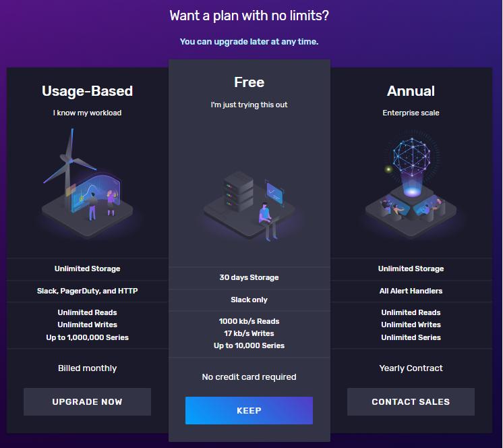Click 'Unlimited Series' in Annual plan

[411, 337]
